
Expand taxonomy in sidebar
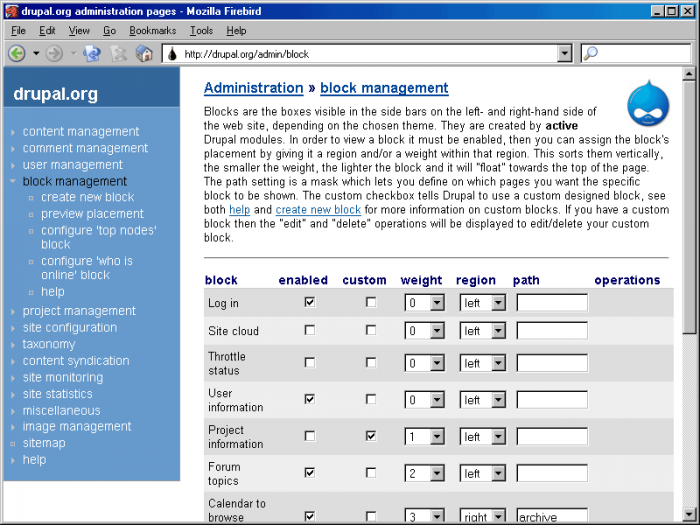tap(49, 344)
